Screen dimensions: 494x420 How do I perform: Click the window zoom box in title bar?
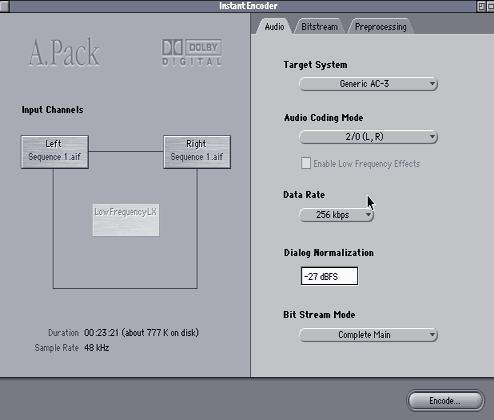tap(481, 6)
